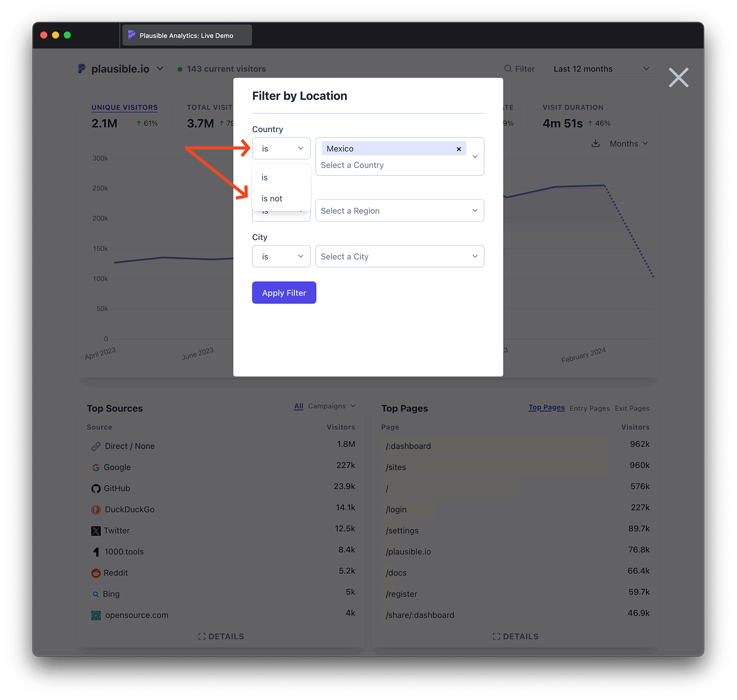This screenshot has width=737, height=700.
Task: Select the Top Pages tab
Action: click(x=546, y=408)
